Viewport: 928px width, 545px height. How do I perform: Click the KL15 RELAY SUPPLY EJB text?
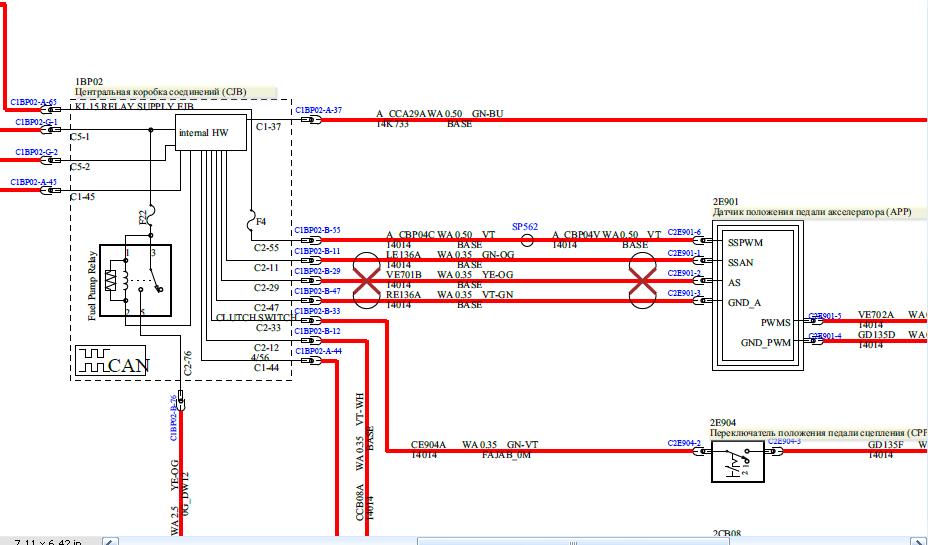(x=134, y=107)
